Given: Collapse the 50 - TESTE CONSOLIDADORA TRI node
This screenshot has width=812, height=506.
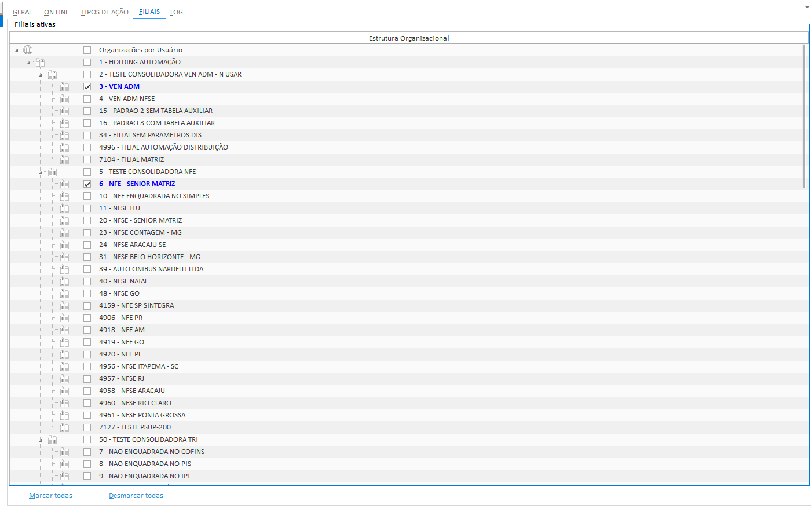Looking at the screenshot, I should (x=41, y=440).
